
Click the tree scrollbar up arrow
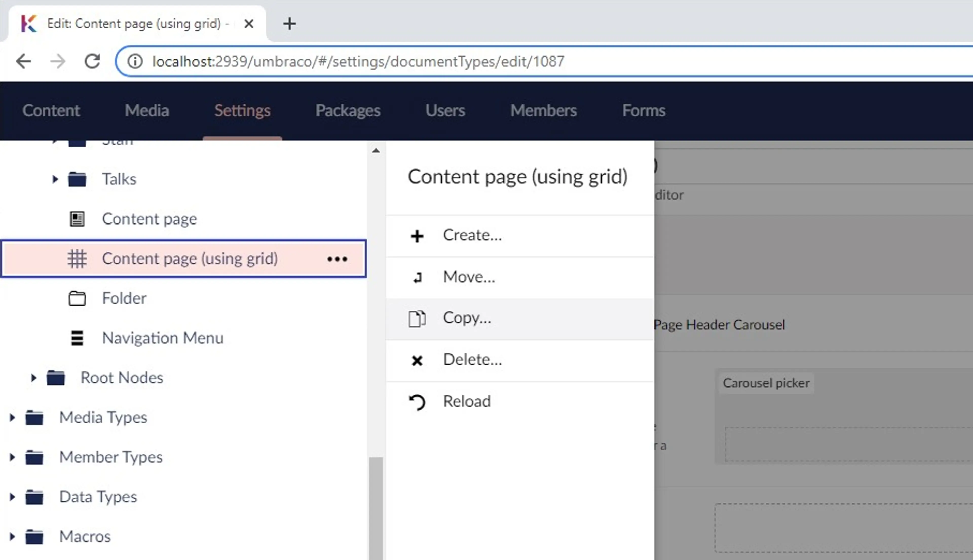376,150
